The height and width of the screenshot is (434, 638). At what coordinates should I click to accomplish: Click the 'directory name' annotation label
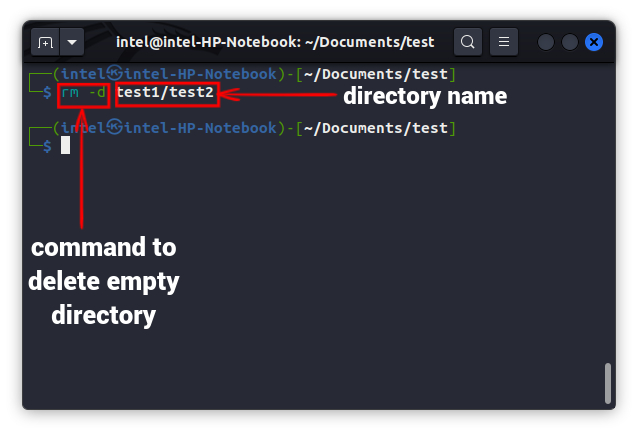click(425, 96)
